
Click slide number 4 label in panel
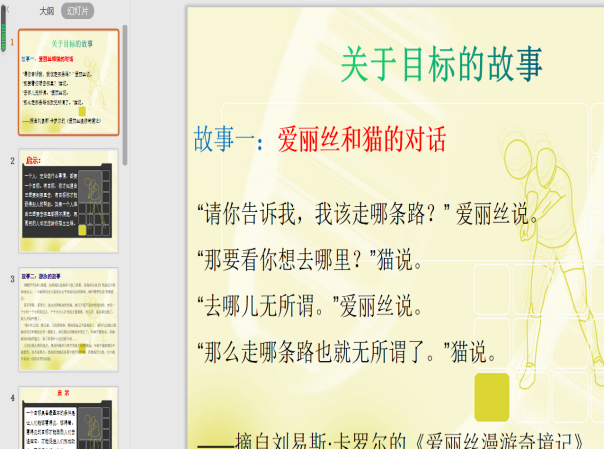point(13,397)
